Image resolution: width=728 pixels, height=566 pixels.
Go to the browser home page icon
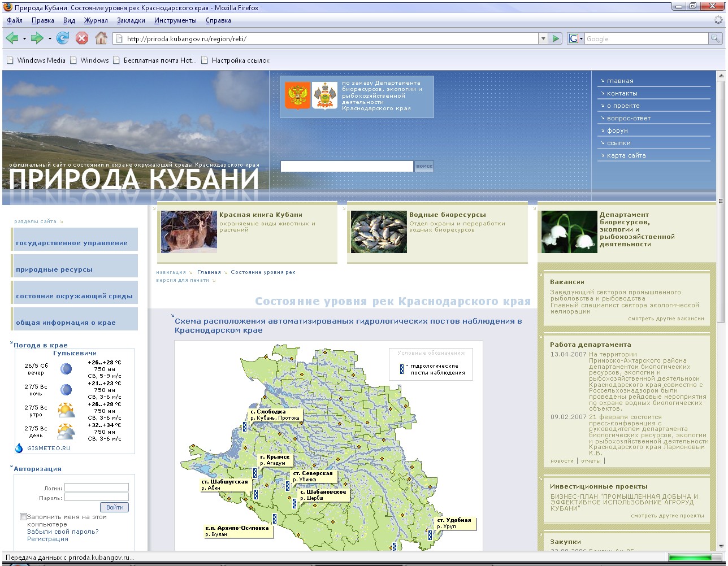tap(101, 38)
